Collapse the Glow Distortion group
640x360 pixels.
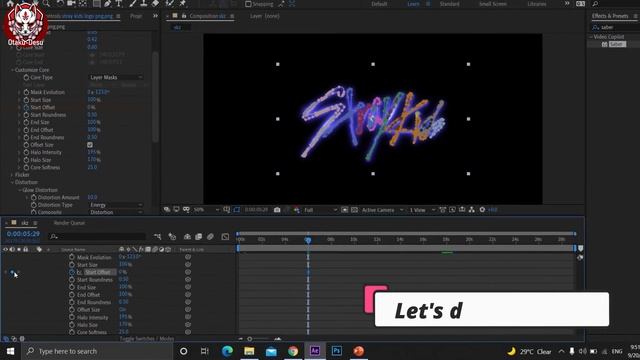20,190
